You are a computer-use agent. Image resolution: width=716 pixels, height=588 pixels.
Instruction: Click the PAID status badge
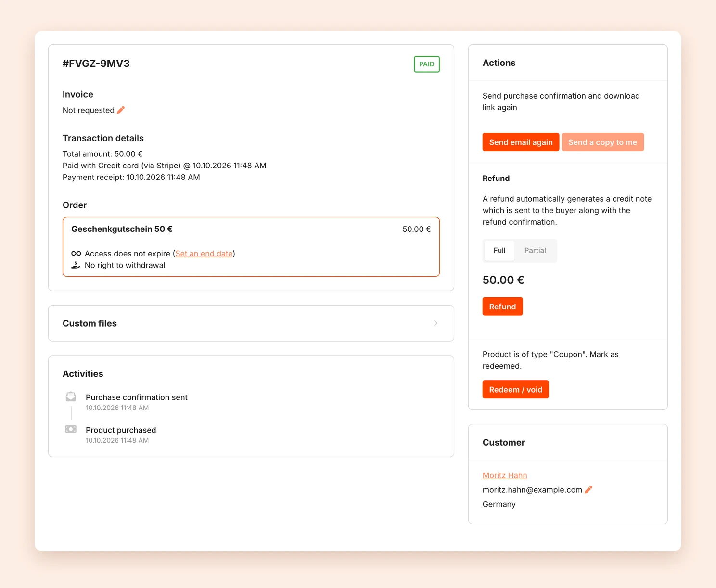pyautogui.click(x=427, y=64)
